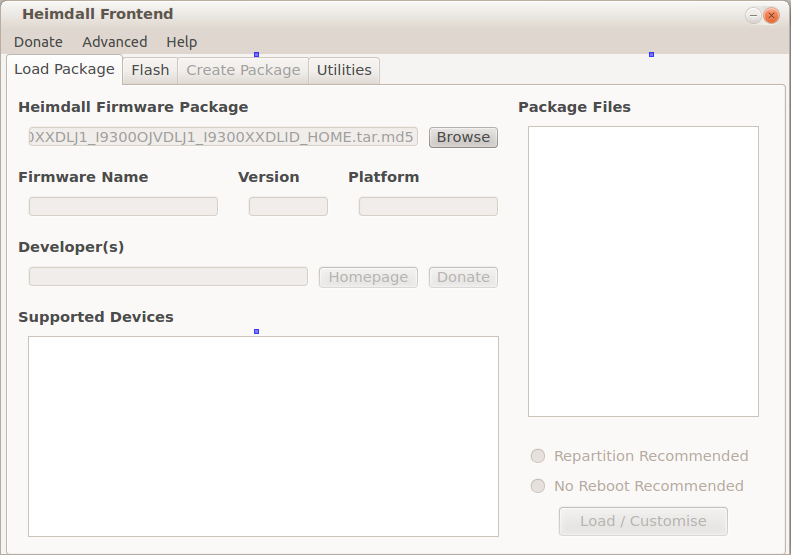Click the Donate button beside Homepage
The height and width of the screenshot is (555, 791).
click(x=463, y=277)
